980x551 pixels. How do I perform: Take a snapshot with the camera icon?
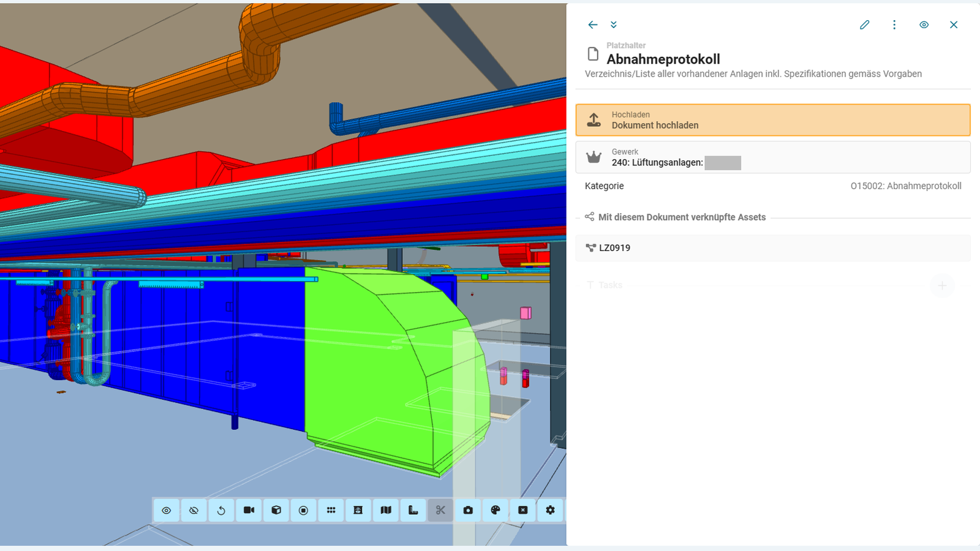468,510
